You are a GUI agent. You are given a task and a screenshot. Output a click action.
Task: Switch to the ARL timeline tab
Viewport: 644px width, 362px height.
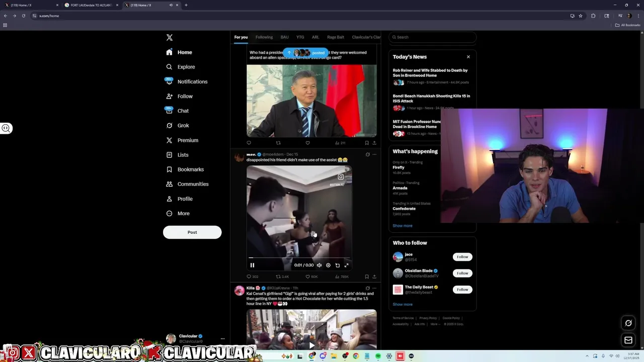click(315, 37)
